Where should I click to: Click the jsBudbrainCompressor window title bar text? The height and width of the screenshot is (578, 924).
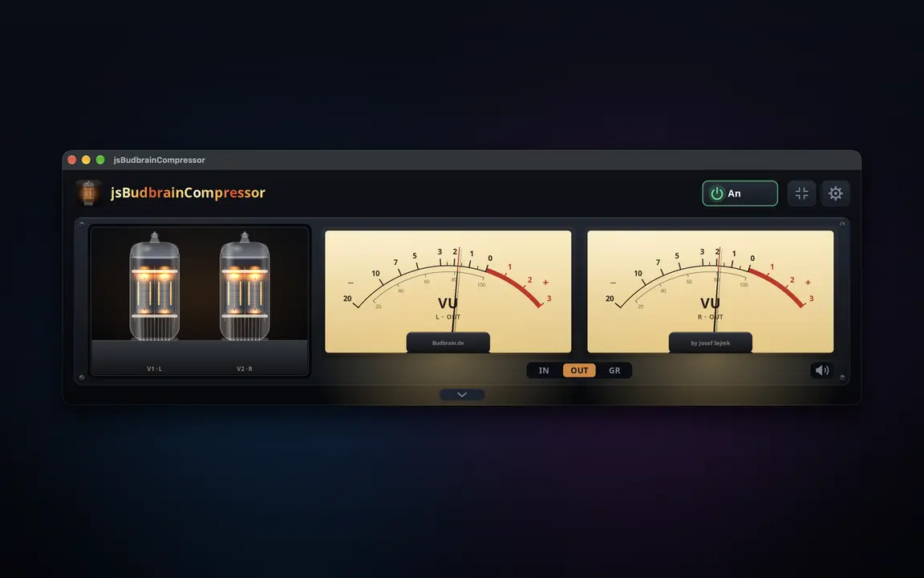pos(159,160)
